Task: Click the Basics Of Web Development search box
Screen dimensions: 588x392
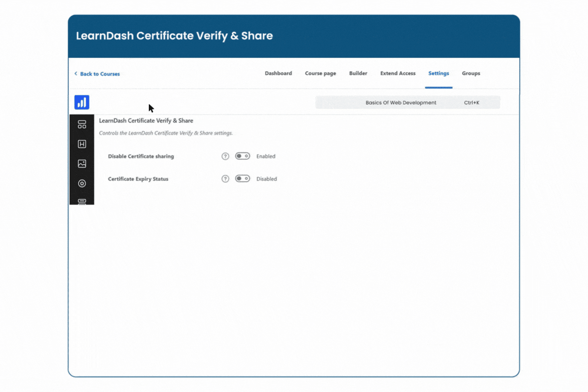Action: (x=408, y=103)
